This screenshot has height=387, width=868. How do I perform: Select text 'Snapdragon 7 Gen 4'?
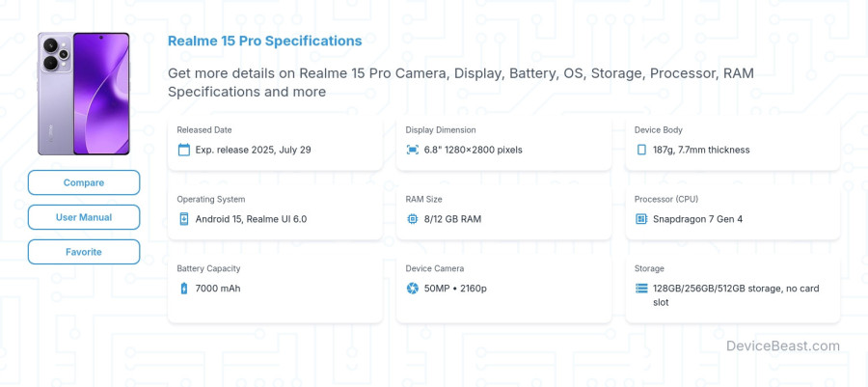pyautogui.click(x=697, y=219)
